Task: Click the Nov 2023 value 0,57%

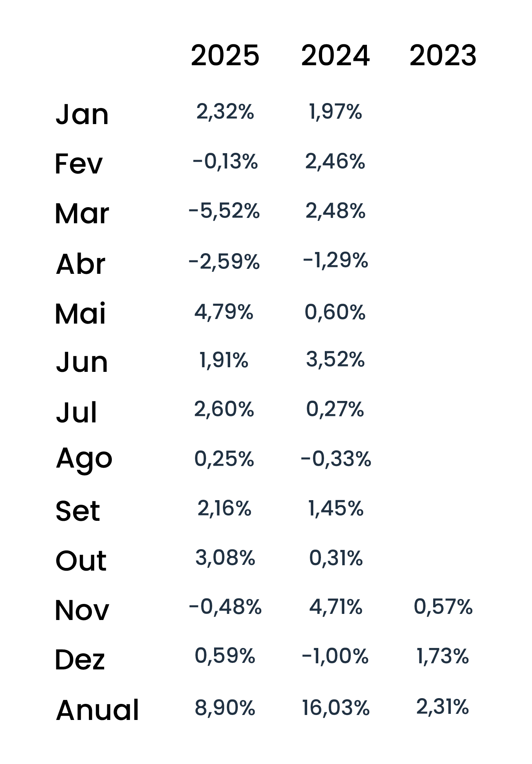Action: (x=443, y=607)
